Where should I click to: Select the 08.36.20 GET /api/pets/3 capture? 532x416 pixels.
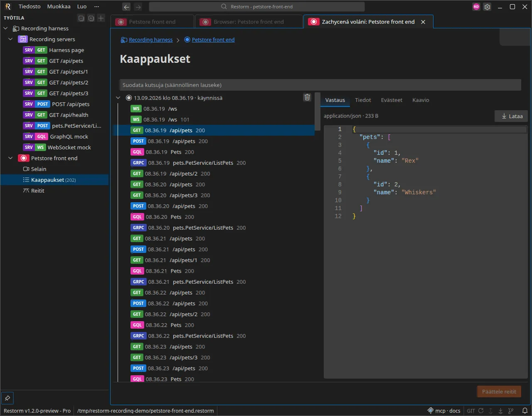tap(214, 195)
